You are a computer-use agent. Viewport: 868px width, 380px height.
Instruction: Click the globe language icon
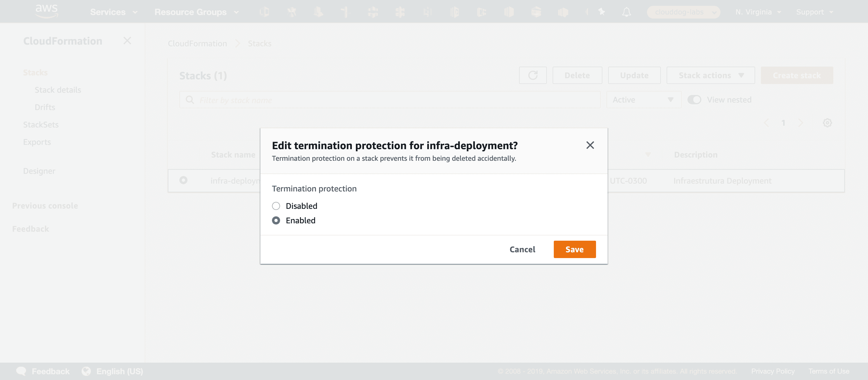pos(86,371)
